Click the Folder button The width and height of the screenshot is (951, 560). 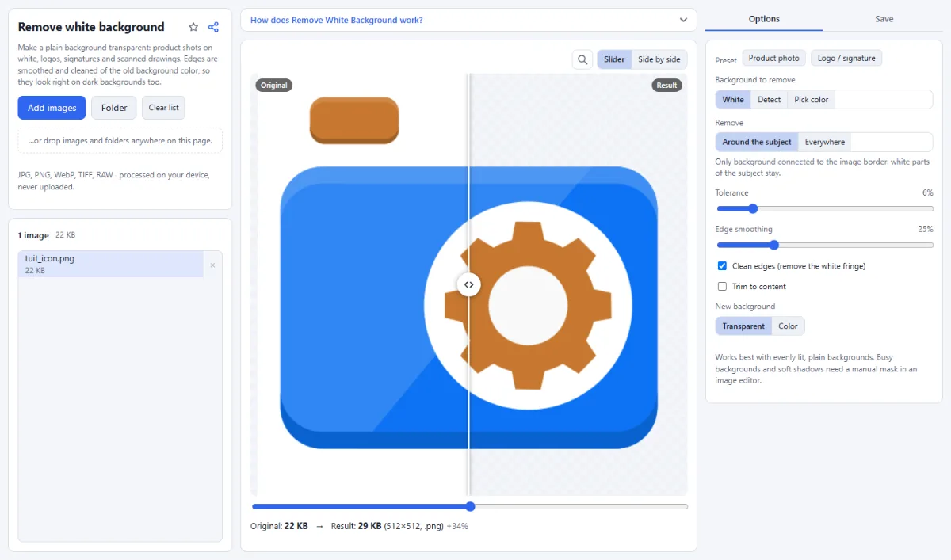pyautogui.click(x=114, y=108)
